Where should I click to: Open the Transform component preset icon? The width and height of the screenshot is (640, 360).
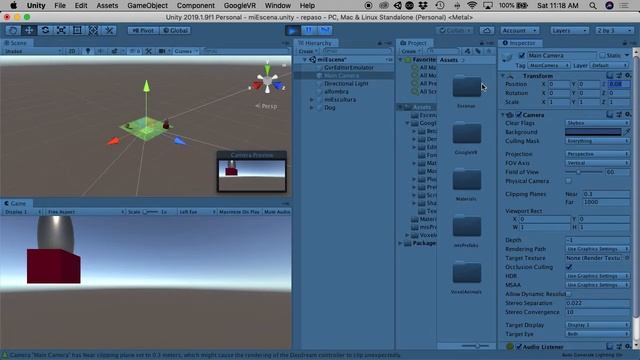point(619,76)
